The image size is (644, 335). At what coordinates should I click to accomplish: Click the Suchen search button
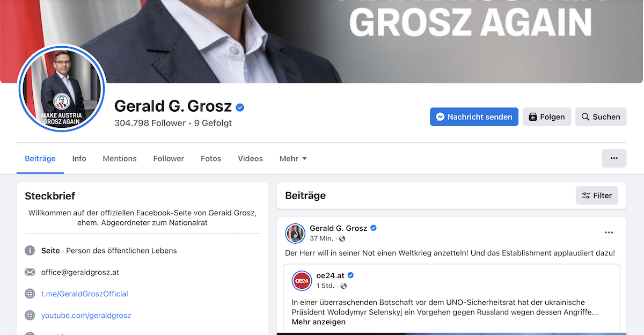(601, 116)
